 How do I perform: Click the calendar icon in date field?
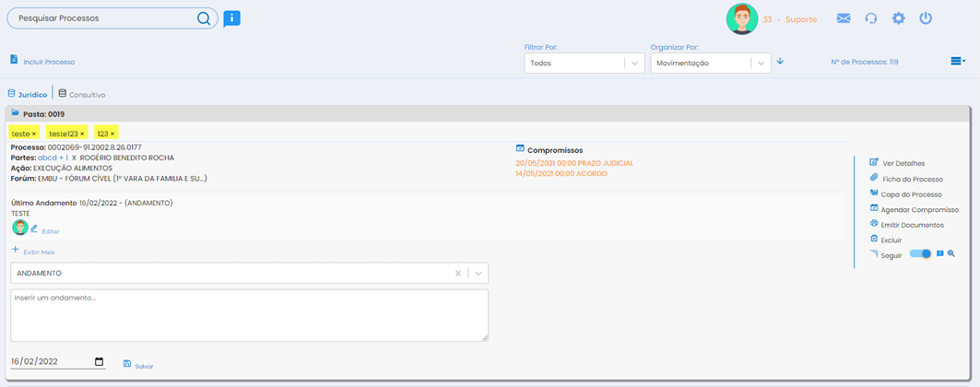100,362
